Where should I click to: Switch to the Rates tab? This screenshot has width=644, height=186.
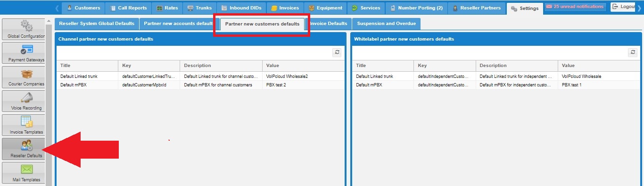pyautogui.click(x=167, y=8)
